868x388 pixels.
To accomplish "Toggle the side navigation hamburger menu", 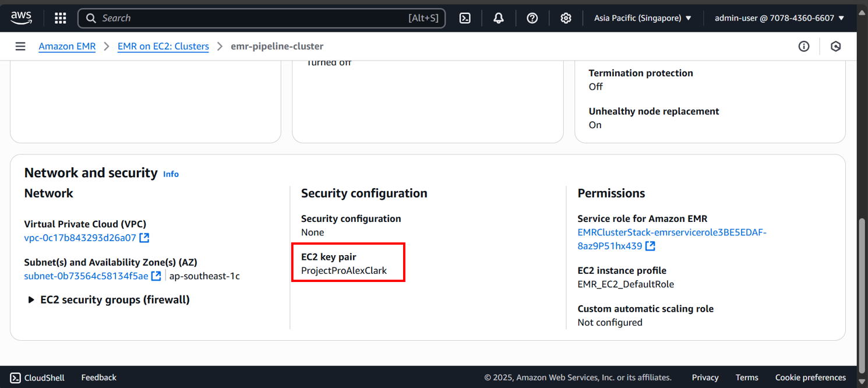I will (x=20, y=47).
